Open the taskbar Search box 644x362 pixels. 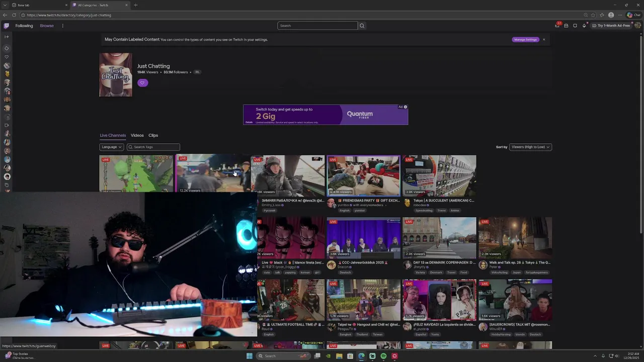tap(283, 356)
